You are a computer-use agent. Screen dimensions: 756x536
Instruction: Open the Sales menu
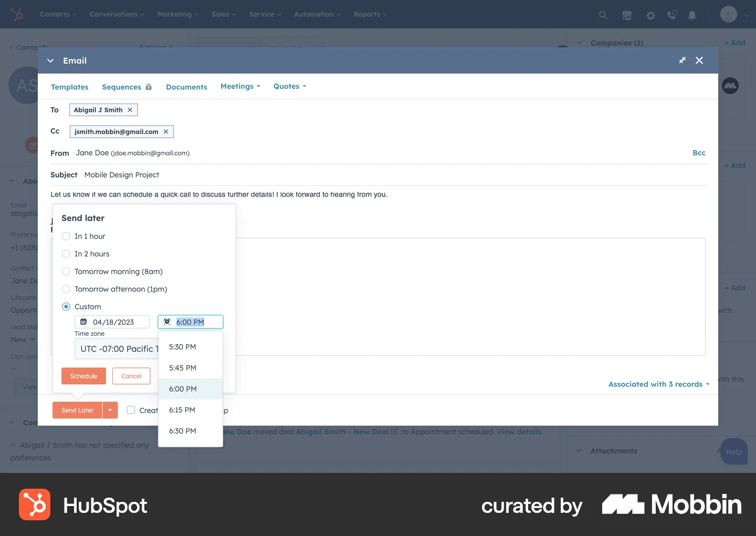[x=224, y=14]
